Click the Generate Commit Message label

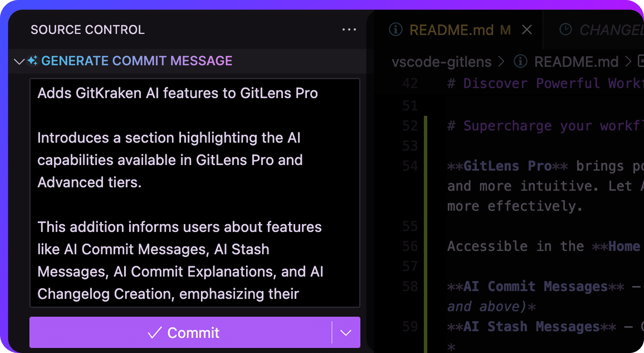137,61
